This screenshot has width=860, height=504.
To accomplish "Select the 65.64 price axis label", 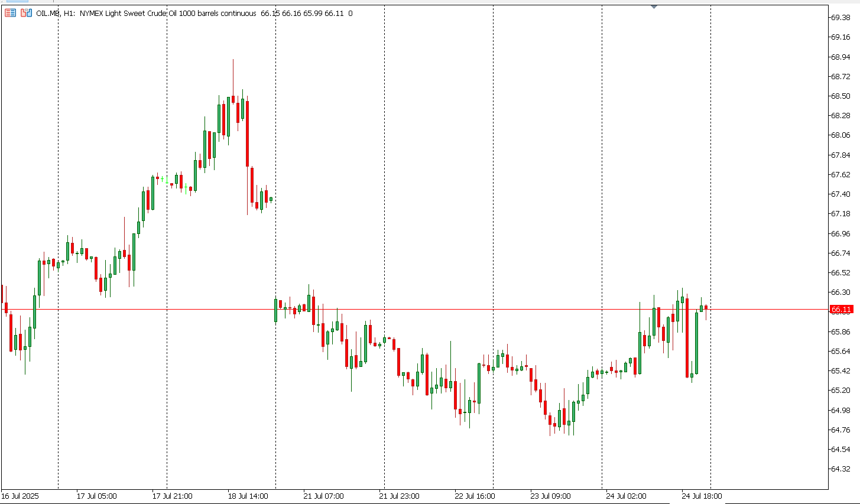I will tap(840, 351).
